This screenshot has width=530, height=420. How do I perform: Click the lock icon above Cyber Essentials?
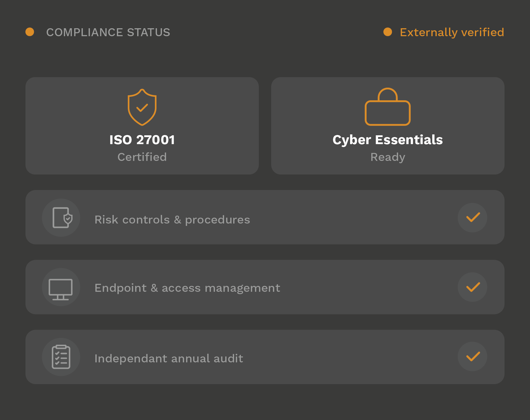(x=387, y=106)
